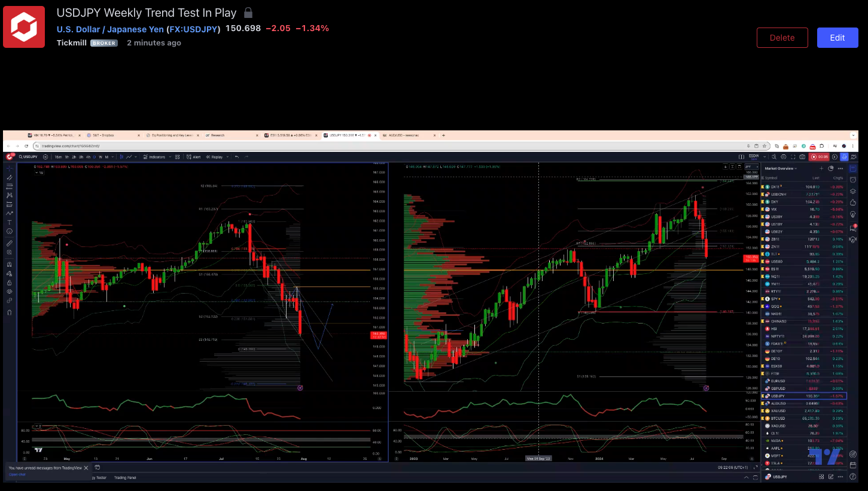Close the unread messages notification
Viewport: 868px width, 491px height.
86,468
